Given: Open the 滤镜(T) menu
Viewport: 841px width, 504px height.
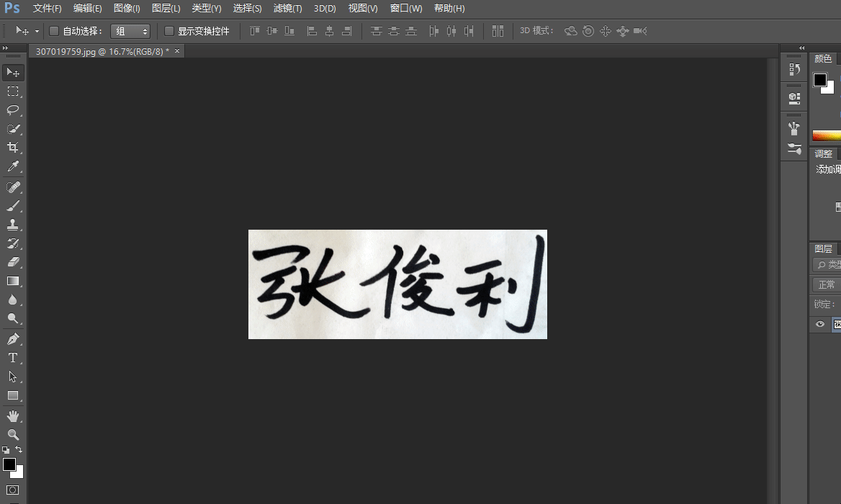Looking at the screenshot, I should 287,9.
